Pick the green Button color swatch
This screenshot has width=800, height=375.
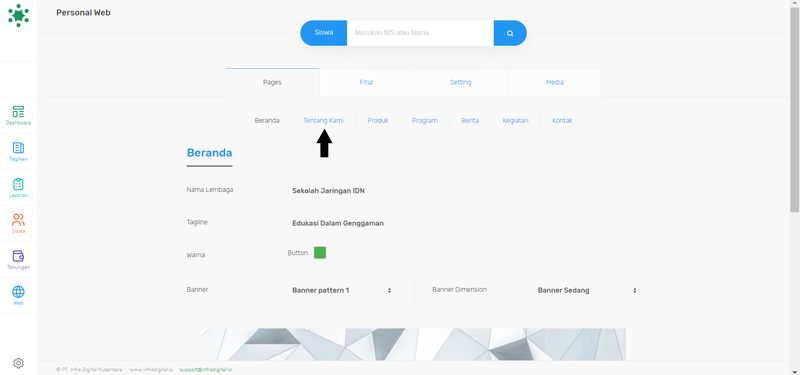tap(320, 253)
